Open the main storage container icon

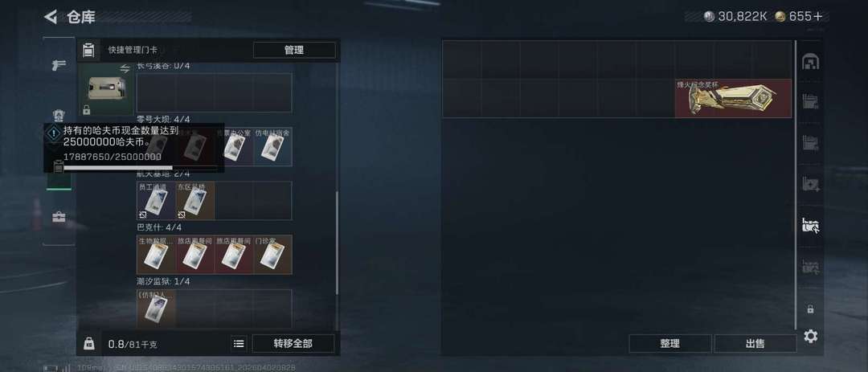coord(810,61)
